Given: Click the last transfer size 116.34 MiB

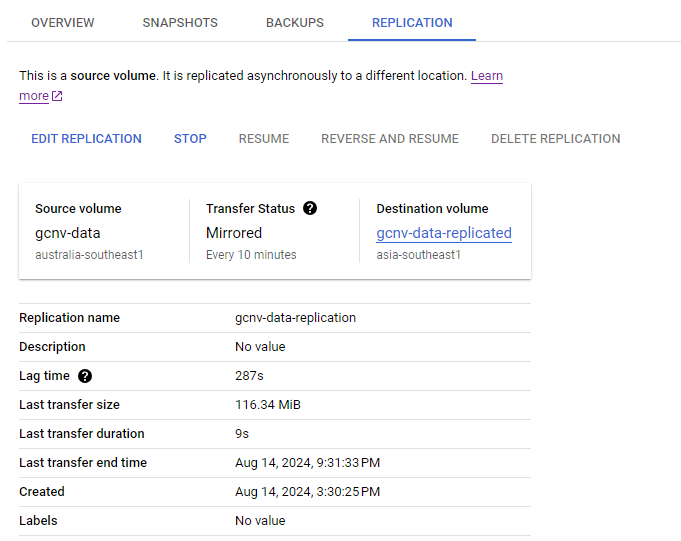Looking at the screenshot, I should coord(268,405).
